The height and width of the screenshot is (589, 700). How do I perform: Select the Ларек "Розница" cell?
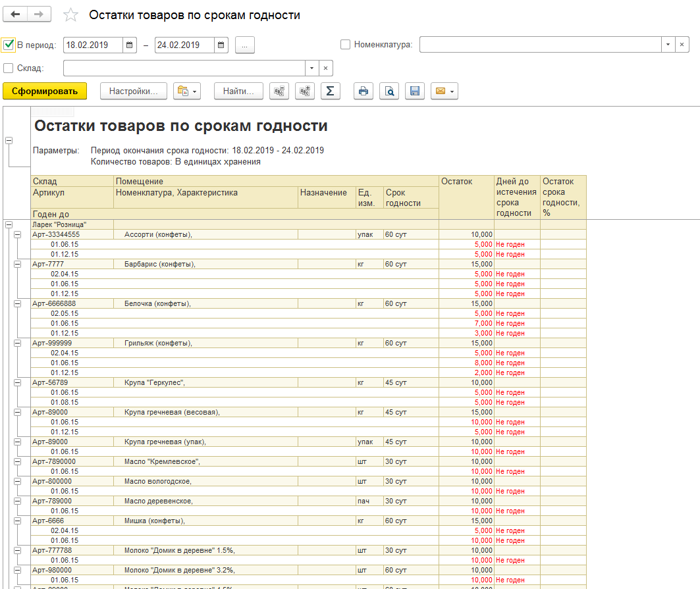[x=72, y=224]
